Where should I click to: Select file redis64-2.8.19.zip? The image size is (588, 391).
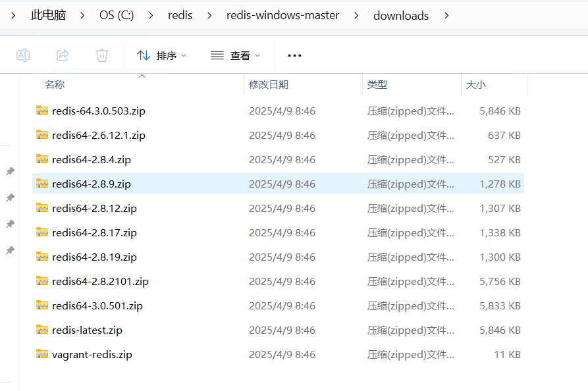coord(278,257)
